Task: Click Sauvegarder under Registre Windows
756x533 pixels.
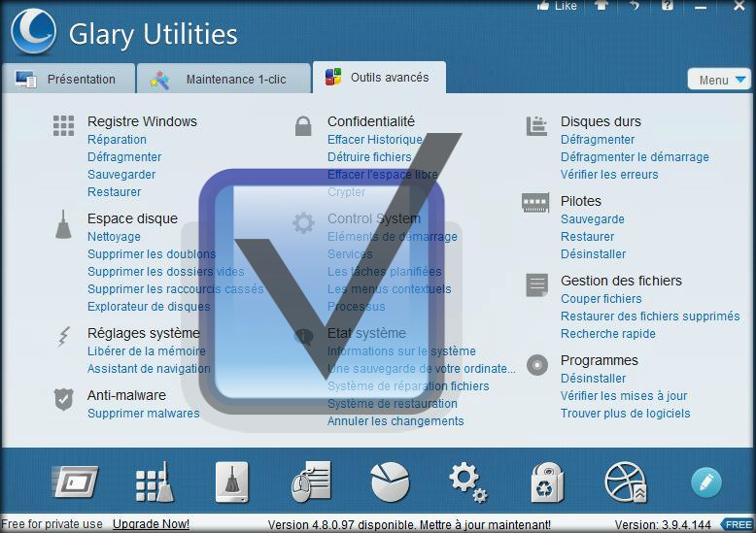Action: [121, 175]
